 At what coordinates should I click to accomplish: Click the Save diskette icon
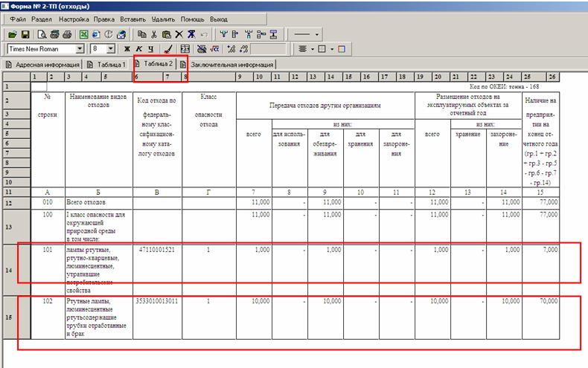(x=25, y=34)
